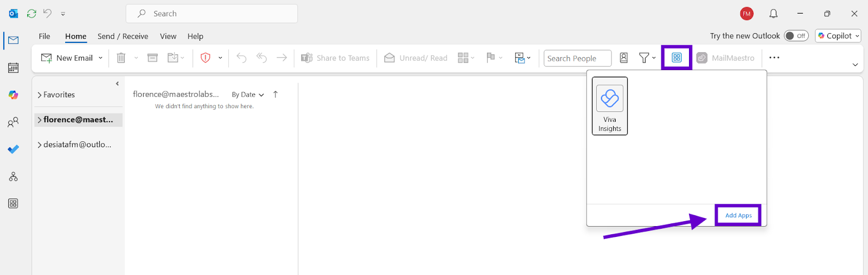Click the Archive box icon
The image size is (868, 275).
pyautogui.click(x=152, y=58)
